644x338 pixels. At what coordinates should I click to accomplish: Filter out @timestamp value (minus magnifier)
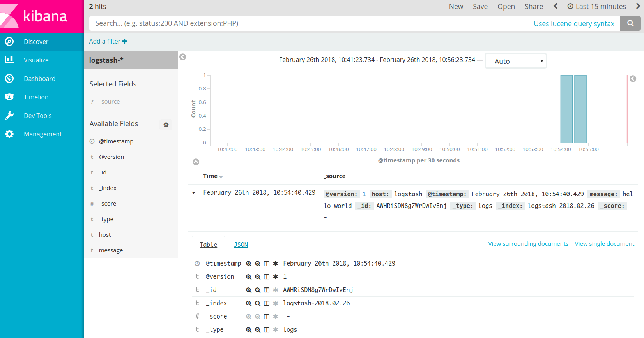coord(258,264)
